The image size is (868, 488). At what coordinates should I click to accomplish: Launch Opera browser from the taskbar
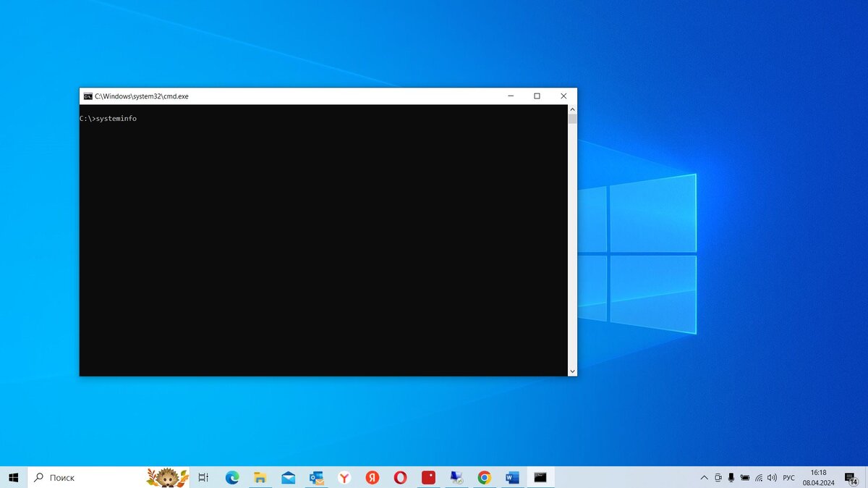tap(401, 477)
